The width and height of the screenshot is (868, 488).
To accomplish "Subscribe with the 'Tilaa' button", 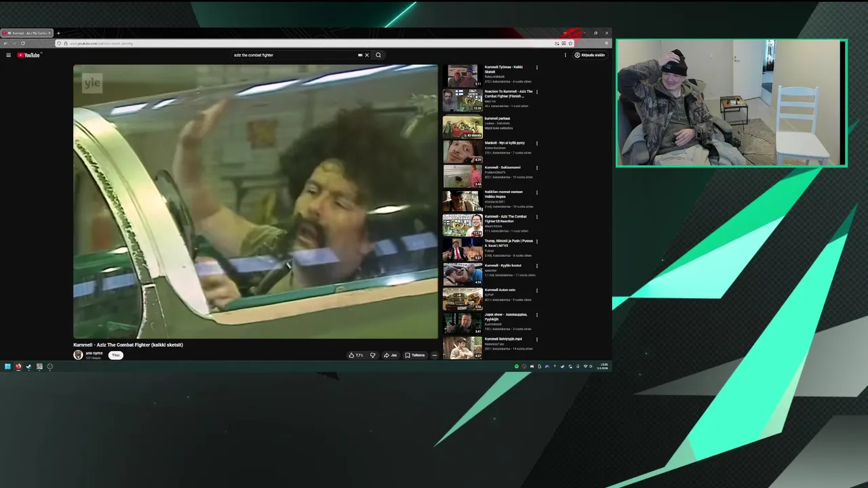I will [116, 355].
